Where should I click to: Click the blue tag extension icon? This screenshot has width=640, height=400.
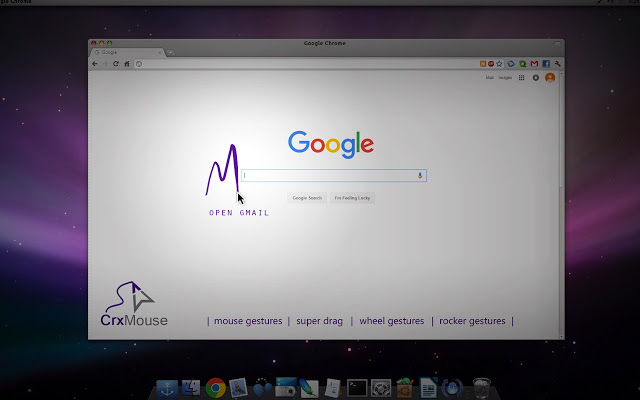[x=511, y=64]
